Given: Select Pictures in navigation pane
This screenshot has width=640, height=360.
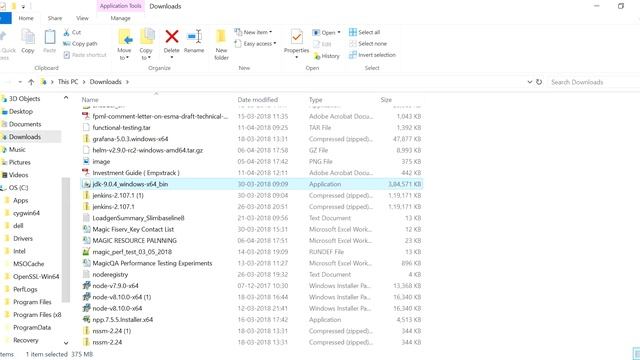Looking at the screenshot, I should 20,162.
